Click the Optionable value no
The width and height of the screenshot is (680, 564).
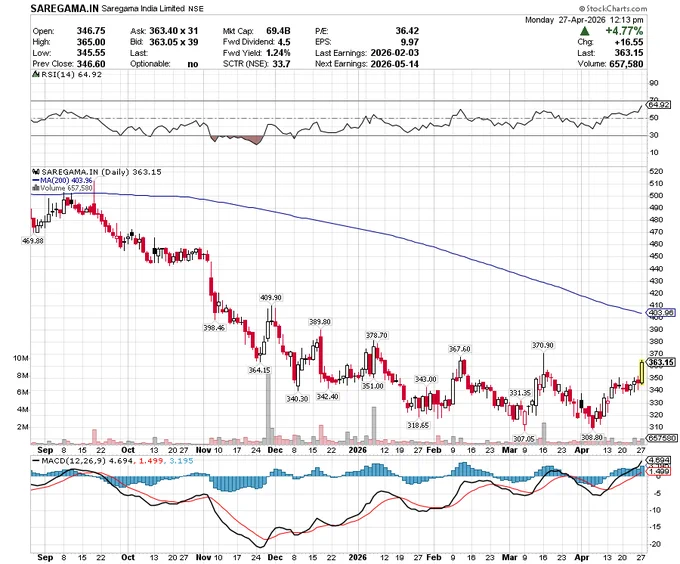pos(193,64)
